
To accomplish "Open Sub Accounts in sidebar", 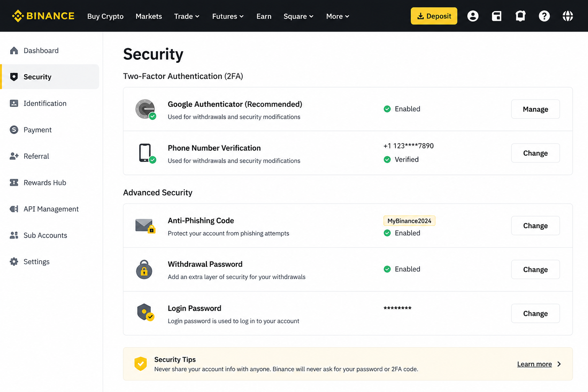I will [50, 235].
